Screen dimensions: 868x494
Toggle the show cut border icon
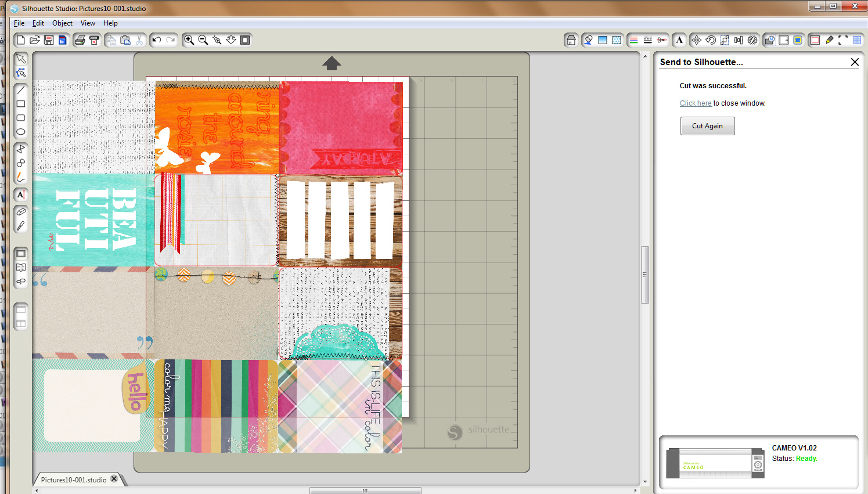click(x=815, y=40)
